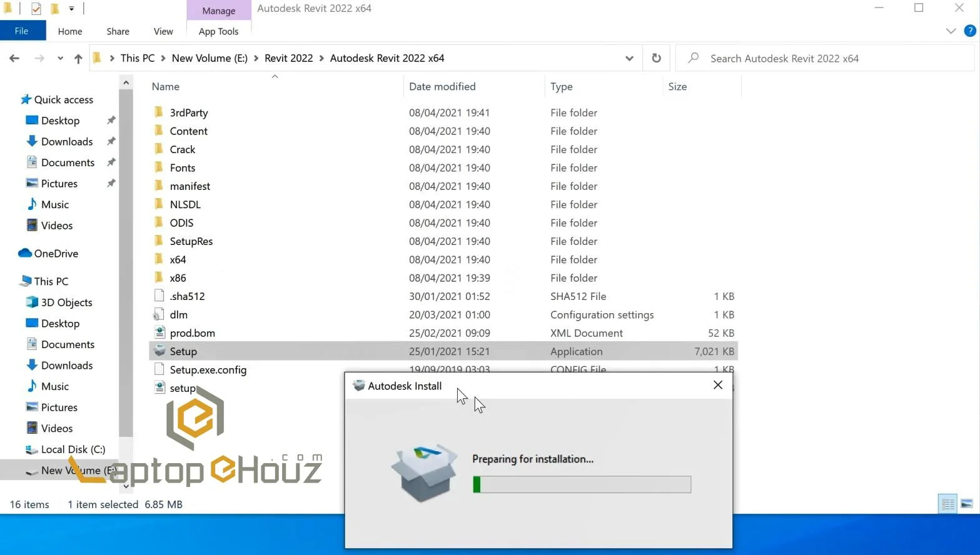Click the Back navigation arrow

[x=14, y=58]
